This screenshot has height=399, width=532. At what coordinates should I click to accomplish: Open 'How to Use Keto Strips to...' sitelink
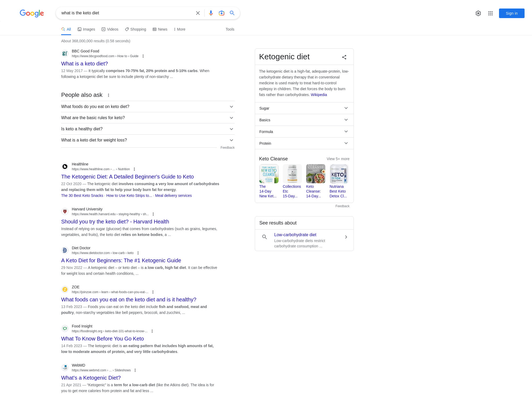tap(129, 196)
